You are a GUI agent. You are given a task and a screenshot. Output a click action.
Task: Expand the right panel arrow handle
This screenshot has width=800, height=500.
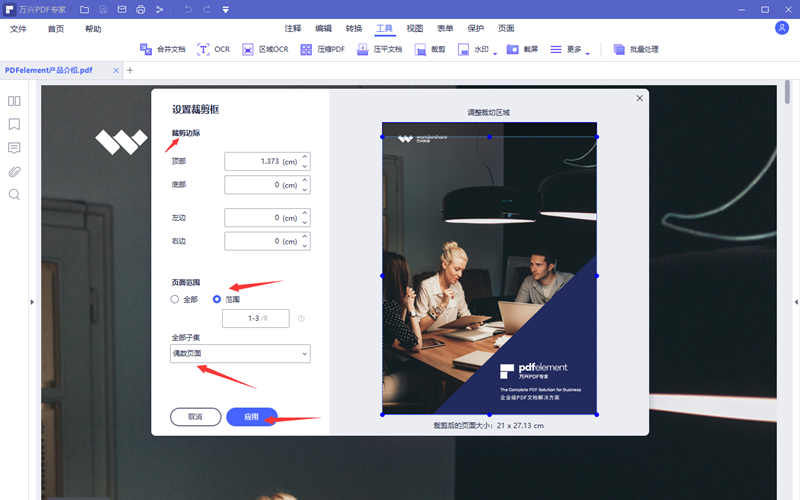[x=796, y=302]
